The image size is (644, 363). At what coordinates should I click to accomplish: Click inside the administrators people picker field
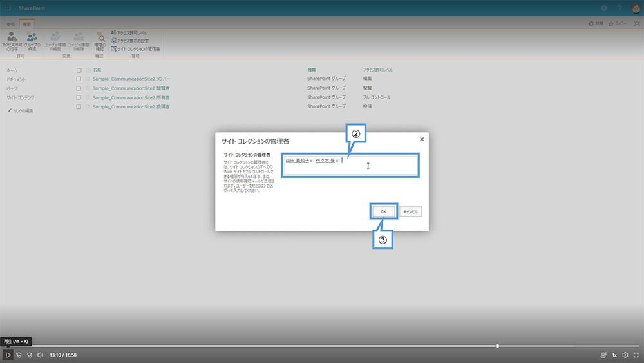click(350, 165)
